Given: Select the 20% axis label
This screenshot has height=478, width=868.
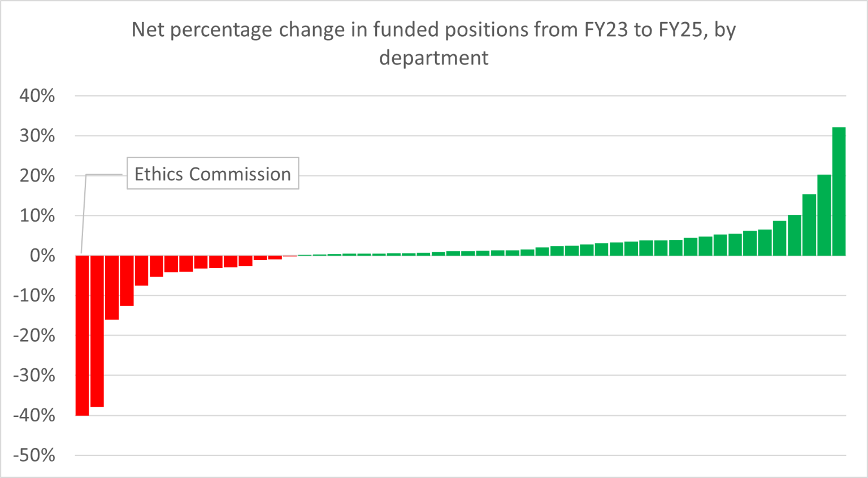Looking at the screenshot, I should click(x=37, y=176).
